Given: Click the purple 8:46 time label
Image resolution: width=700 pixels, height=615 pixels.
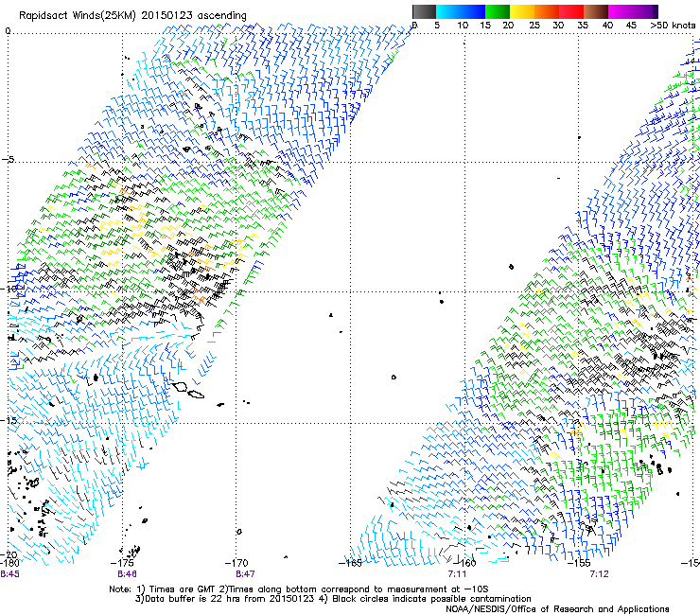Looking at the screenshot, I should pos(128,574).
